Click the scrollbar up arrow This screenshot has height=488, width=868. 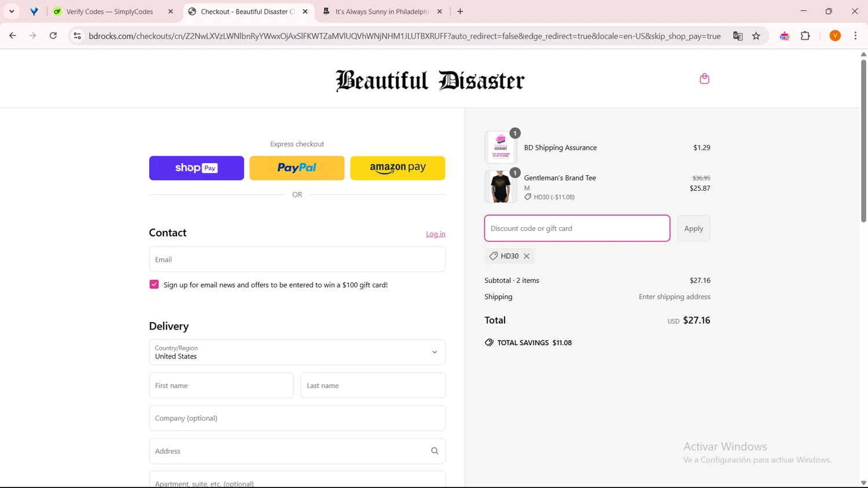coord(863,54)
